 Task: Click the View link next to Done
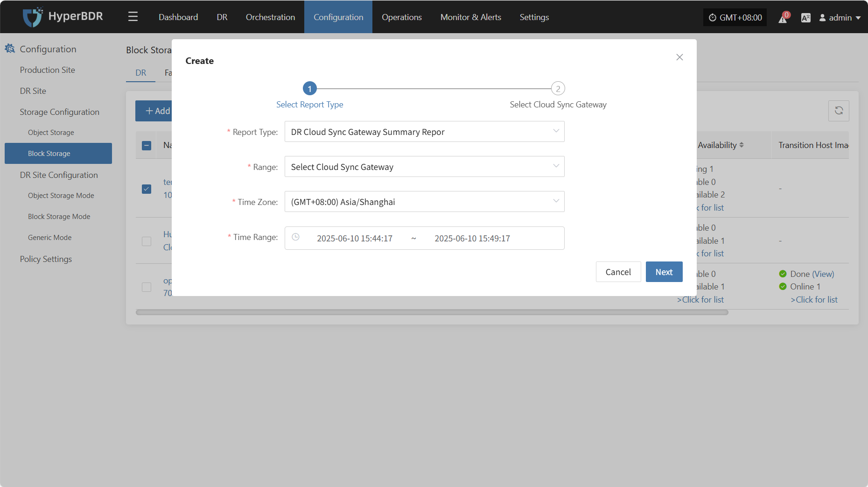(823, 274)
